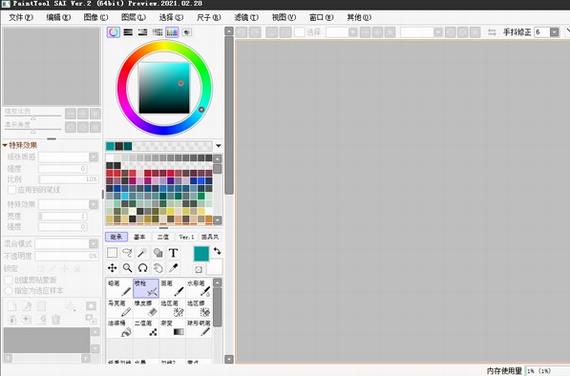The image size is (570, 376).
Task: Choose the 选区擦 selection eraser
Action: 199,308
